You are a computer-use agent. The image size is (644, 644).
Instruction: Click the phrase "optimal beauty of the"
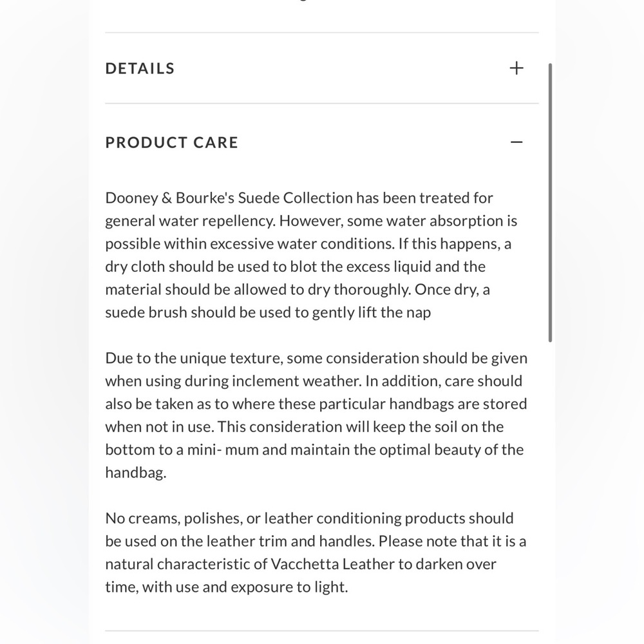pos(450,450)
